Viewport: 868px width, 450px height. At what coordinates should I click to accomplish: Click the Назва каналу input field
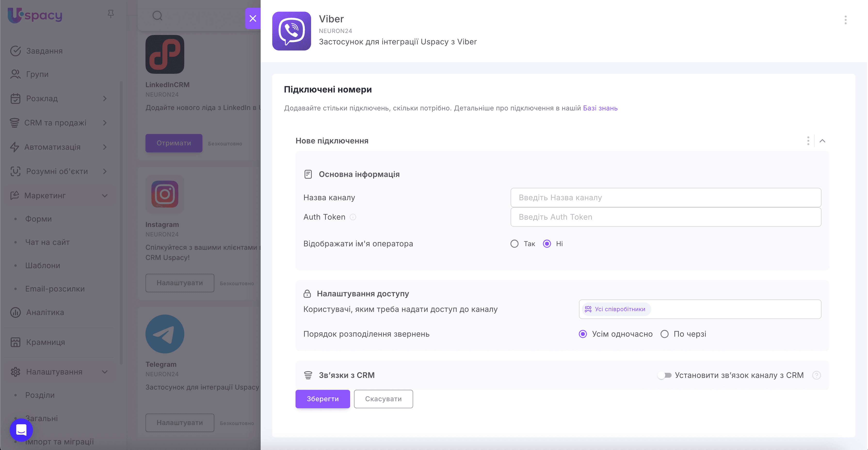click(x=666, y=197)
